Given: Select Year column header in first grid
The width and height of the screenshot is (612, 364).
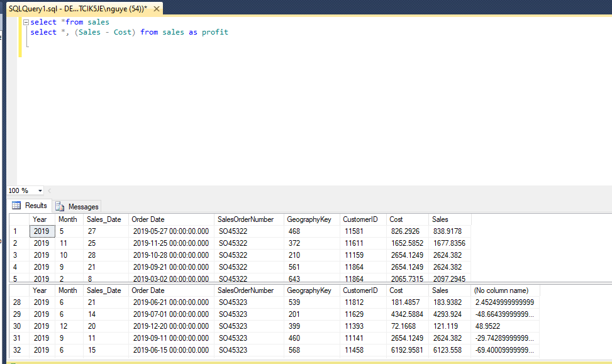Looking at the screenshot, I should click(x=42, y=219).
